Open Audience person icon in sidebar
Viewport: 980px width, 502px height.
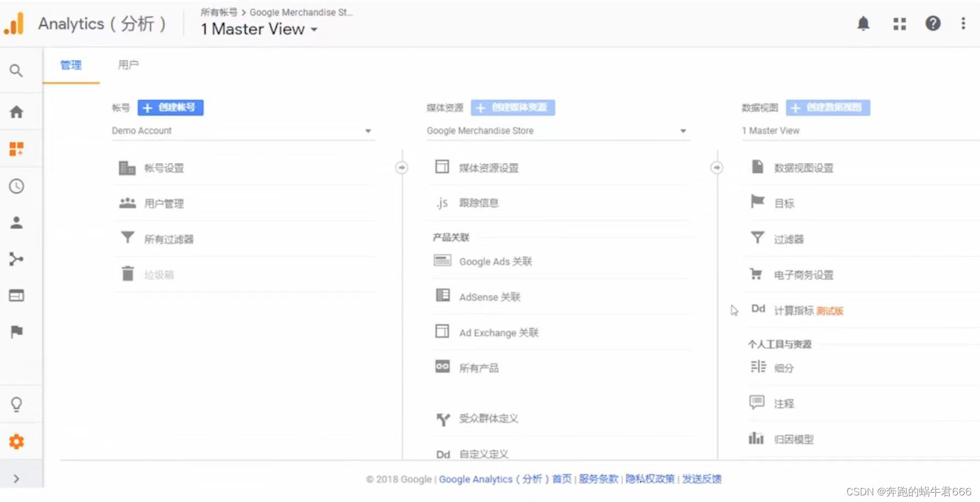(x=16, y=222)
